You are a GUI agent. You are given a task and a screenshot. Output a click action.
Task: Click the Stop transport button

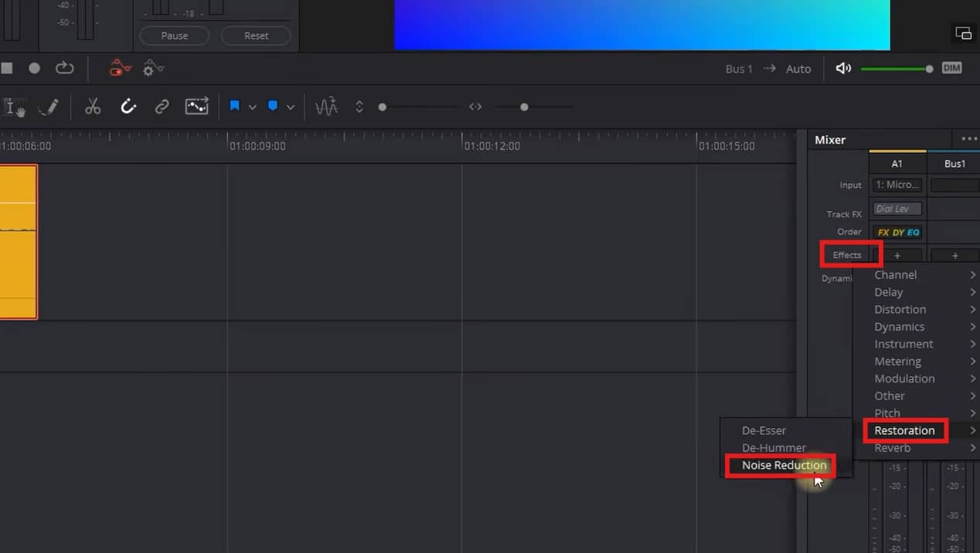pos(6,68)
